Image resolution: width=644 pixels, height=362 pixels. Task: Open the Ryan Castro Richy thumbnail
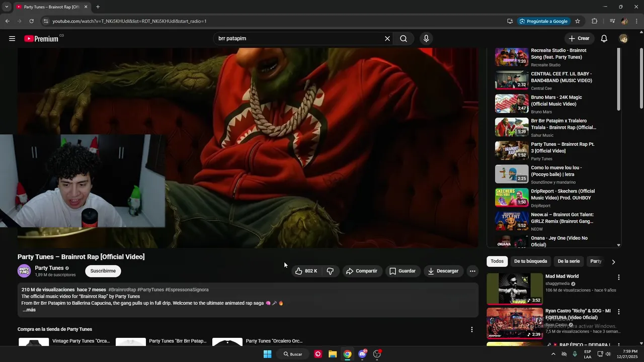[x=515, y=323]
